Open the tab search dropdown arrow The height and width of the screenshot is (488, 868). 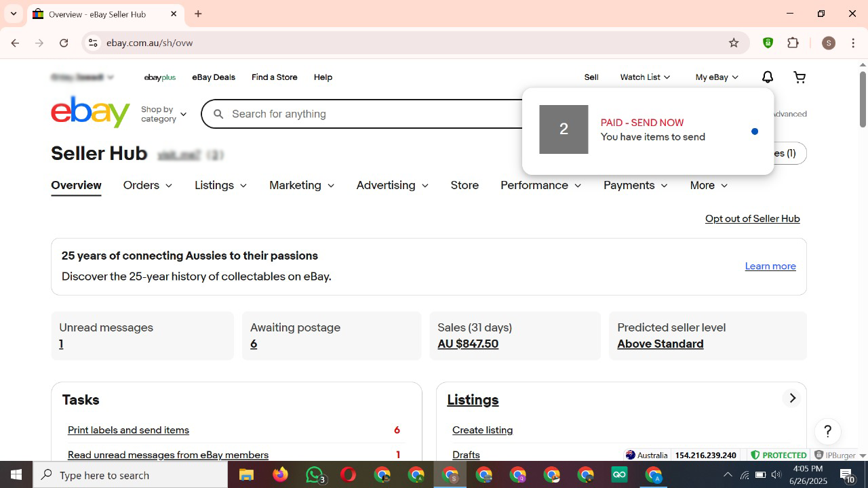tap(13, 14)
